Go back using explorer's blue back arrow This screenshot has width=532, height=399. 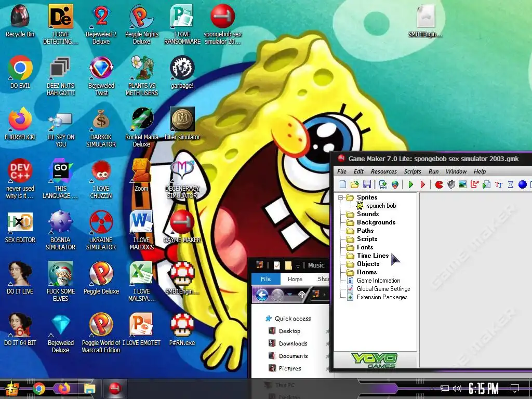(x=262, y=295)
